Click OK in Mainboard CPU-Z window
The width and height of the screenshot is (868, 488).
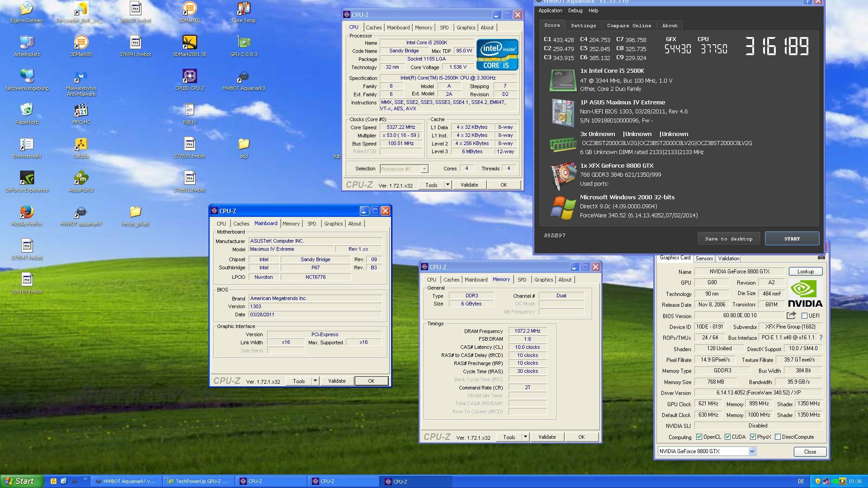tap(371, 381)
